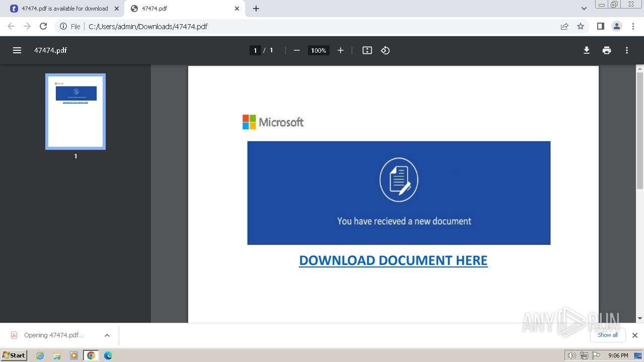This screenshot has height=362, width=644.
Task: Print the PDF document
Action: click(607, 50)
